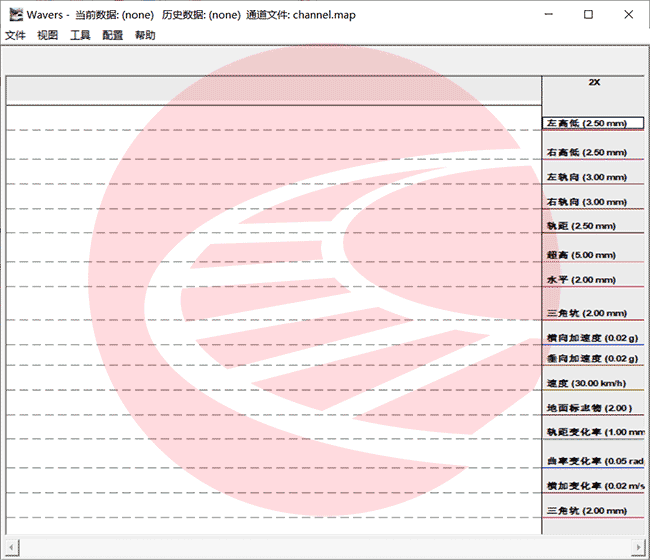Open the 视图 menu
650x560 pixels.
click(48, 35)
